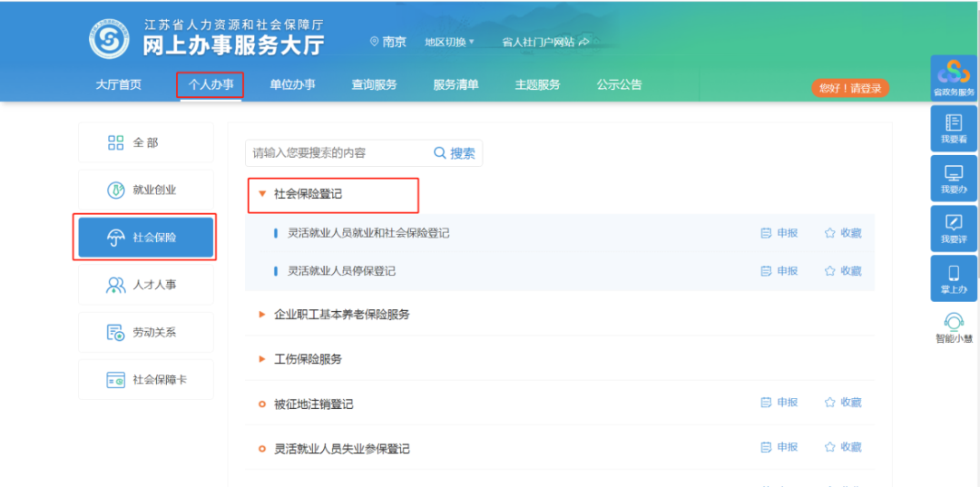Click the search content input field
This screenshot has width=980, height=487.
336,153
